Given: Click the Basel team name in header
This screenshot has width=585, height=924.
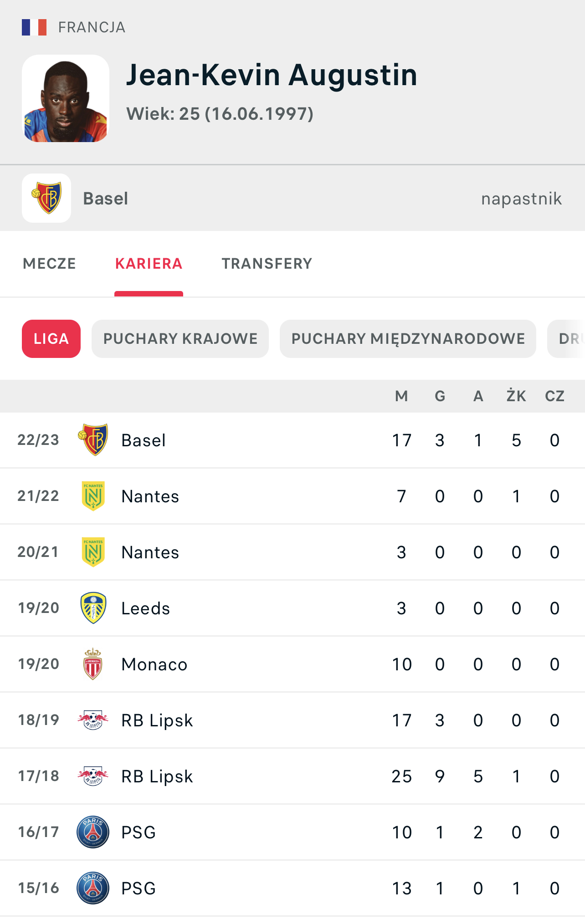Looking at the screenshot, I should (x=105, y=199).
